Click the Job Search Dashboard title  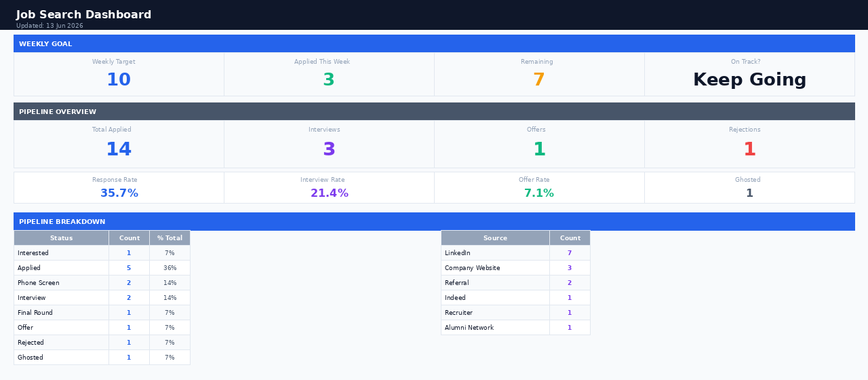[x=83, y=15]
